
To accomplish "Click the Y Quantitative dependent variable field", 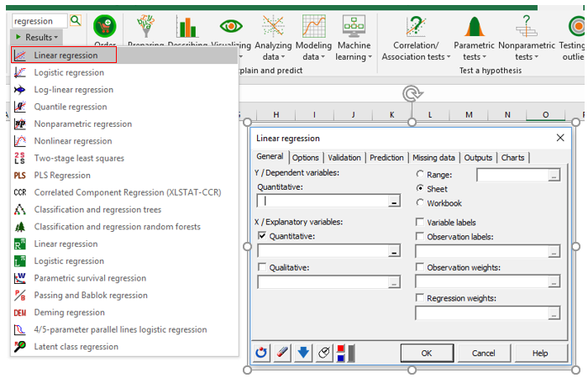I will 323,201.
